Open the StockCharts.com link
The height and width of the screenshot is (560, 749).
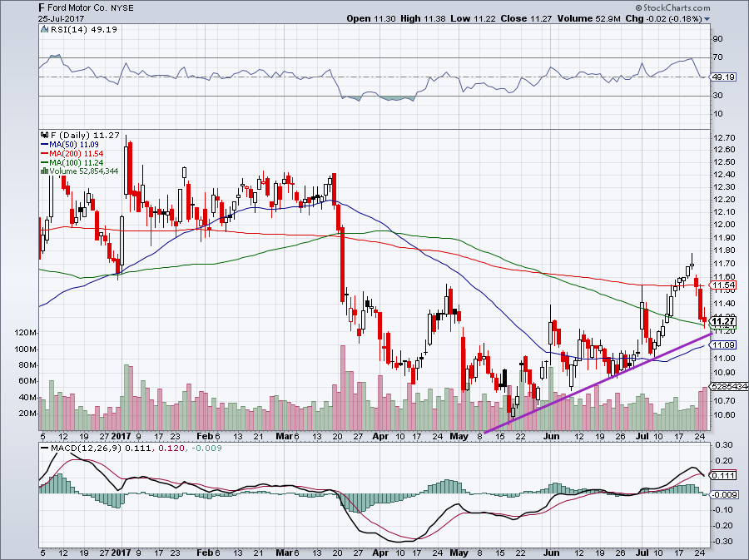pos(677,7)
